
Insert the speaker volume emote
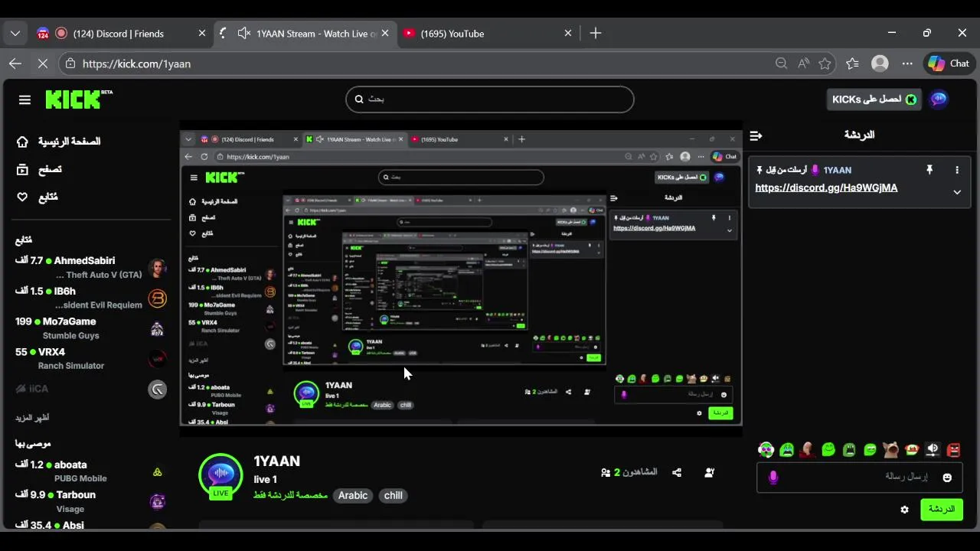pos(933,449)
